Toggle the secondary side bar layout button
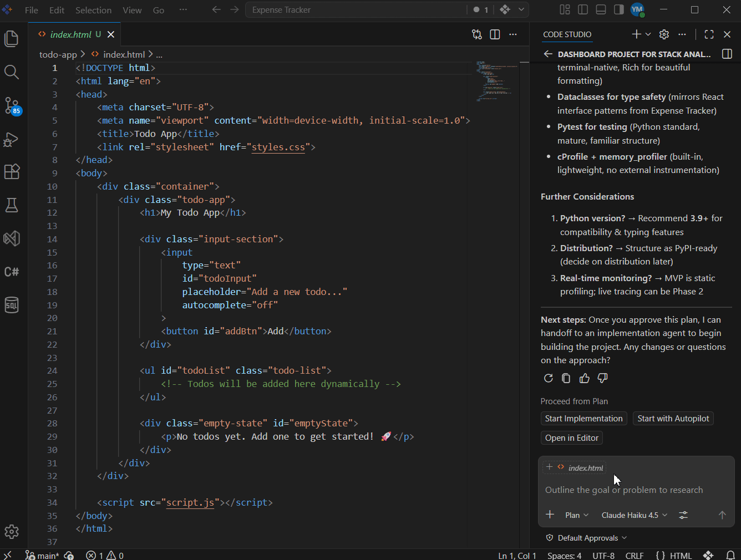The width and height of the screenshot is (741, 560). [618, 9]
